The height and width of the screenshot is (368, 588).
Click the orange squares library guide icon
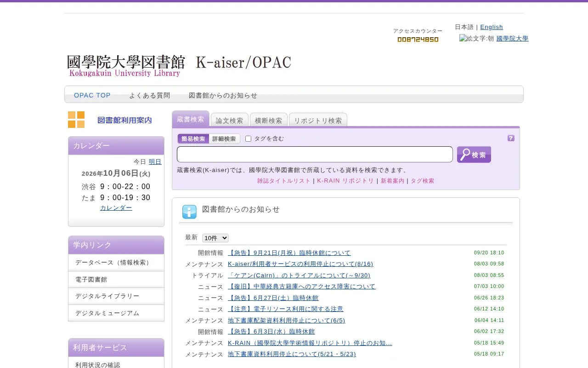(x=76, y=120)
